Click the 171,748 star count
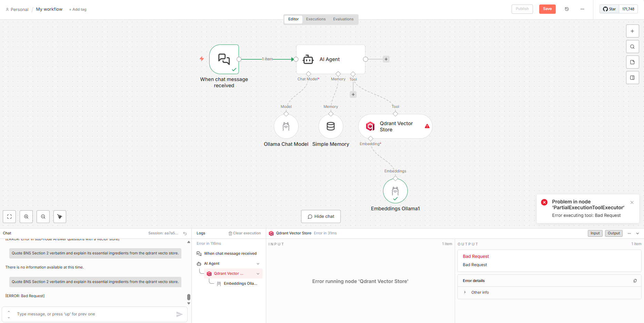 (x=628, y=9)
